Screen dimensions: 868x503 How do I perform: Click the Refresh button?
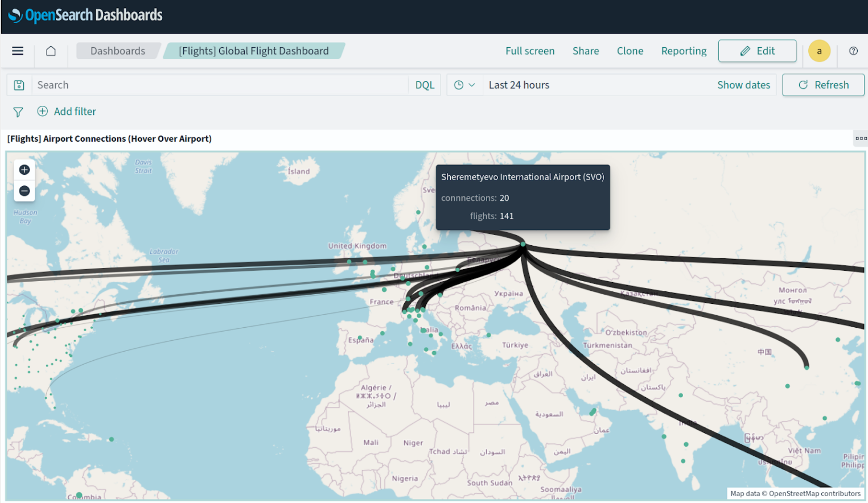pos(823,84)
